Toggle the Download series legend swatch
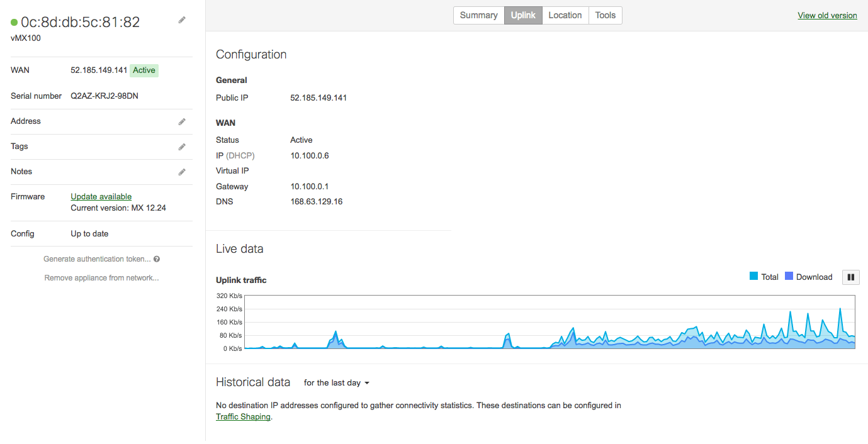This screenshot has width=868, height=444. (789, 276)
